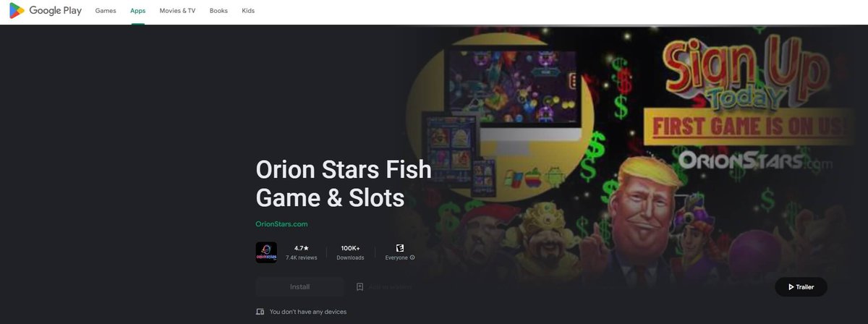Click the bookmark wishlist icon
The height and width of the screenshot is (324, 868).
(359, 287)
